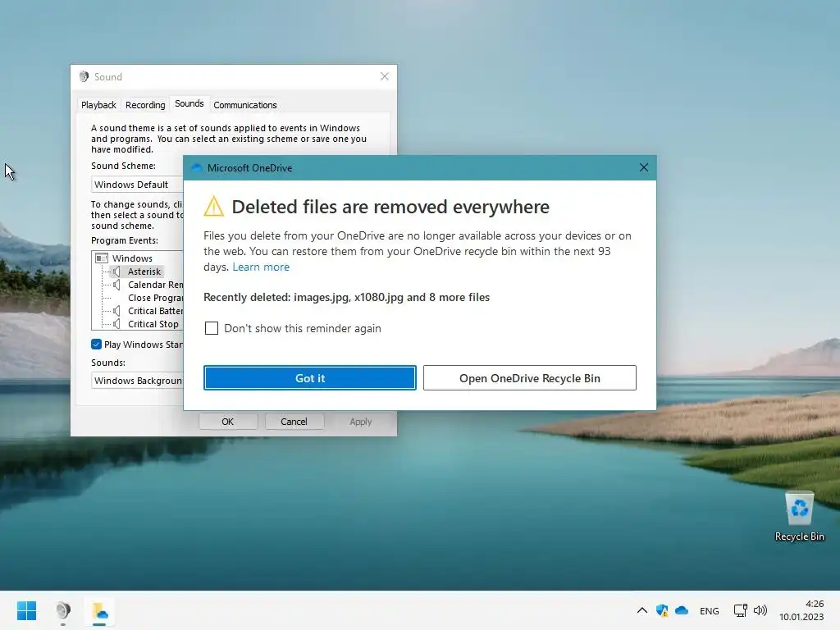Open the Windows Start menu

[26, 610]
